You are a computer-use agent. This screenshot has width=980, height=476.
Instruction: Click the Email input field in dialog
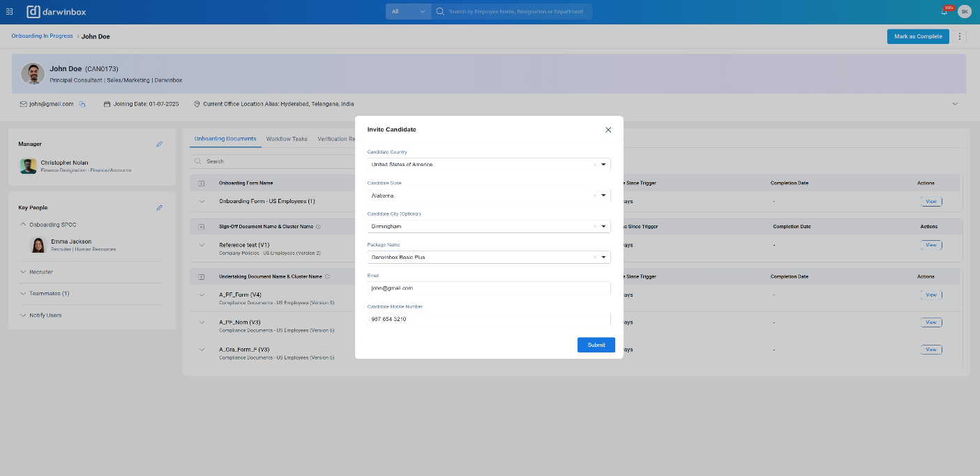pyautogui.click(x=489, y=288)
